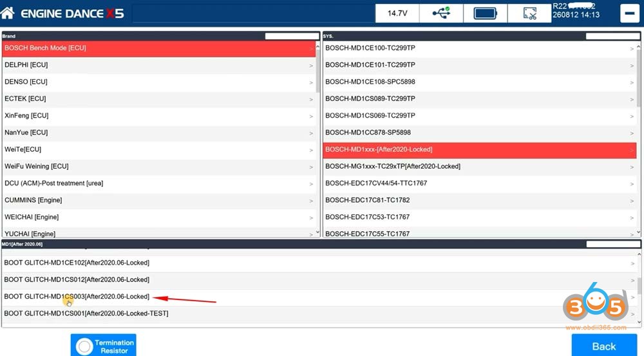
Task: Choose BOSCH-EDC17C55-TC1767 system
Action: tap(479, 232)
